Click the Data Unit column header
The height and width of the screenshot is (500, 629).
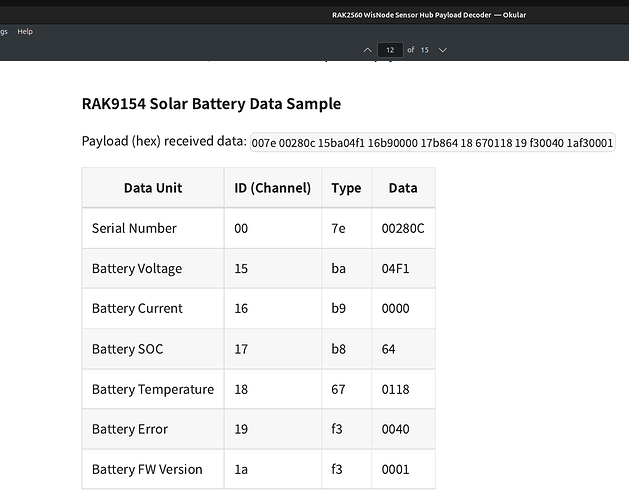click(x=153, y=187)
